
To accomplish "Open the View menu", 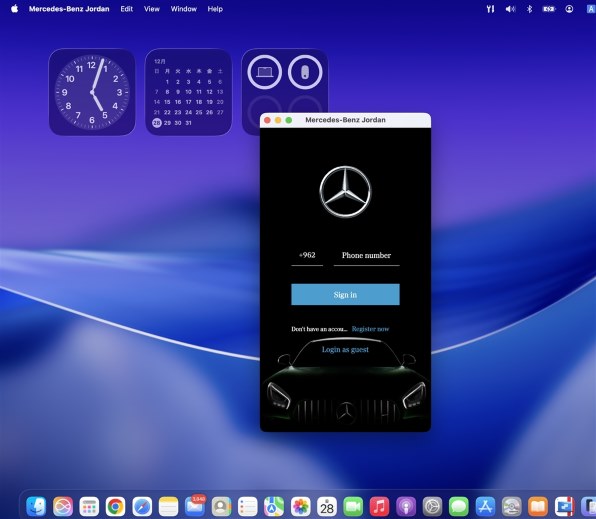I will 152,9.
